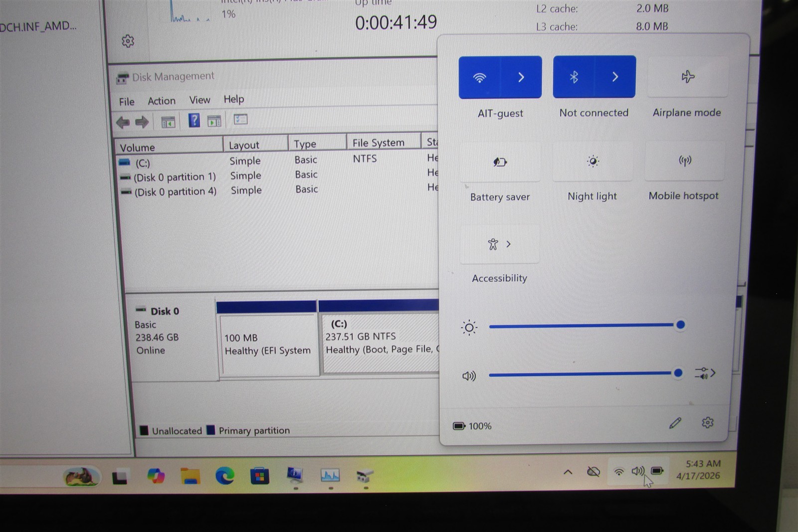The width and height of the screenshot is (798, 532).
Task: Click the volume slider handle
Action: (678, 373)
